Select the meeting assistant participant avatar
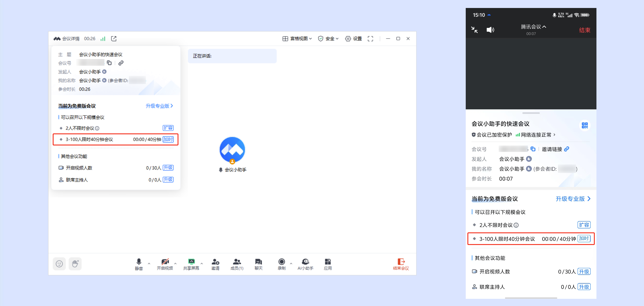 (232, 150)
